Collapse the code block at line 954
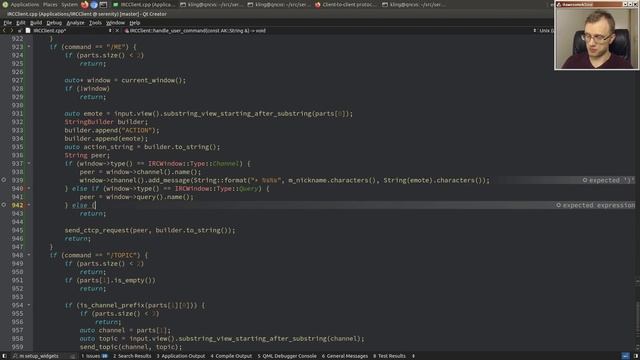640x360 pixels. coord(29,305)
